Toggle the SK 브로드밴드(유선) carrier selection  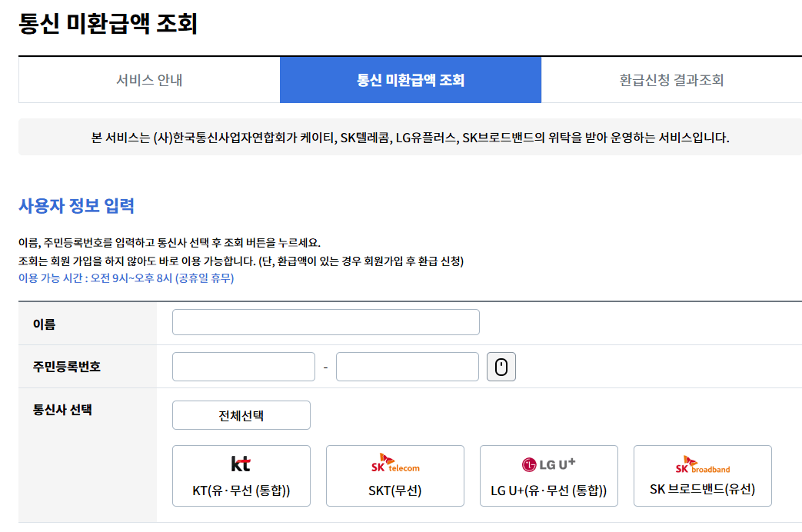point(701,475)
